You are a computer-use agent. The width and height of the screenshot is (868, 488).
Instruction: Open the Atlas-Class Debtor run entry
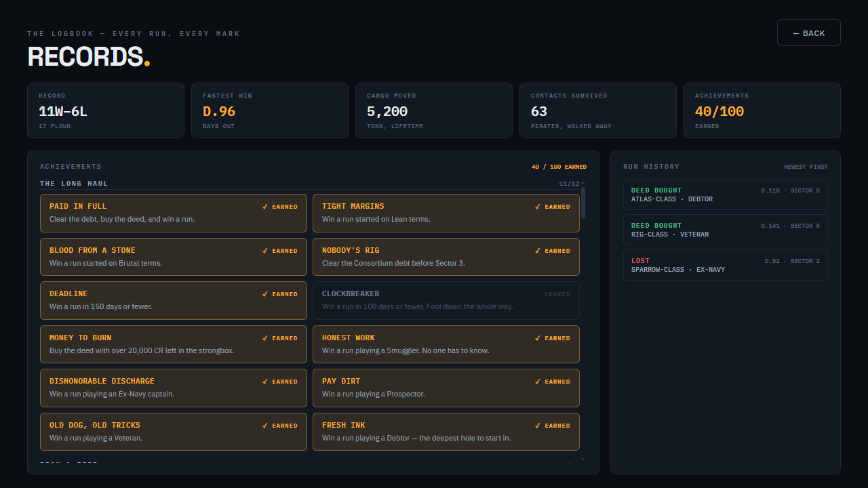tap(726, 195)
